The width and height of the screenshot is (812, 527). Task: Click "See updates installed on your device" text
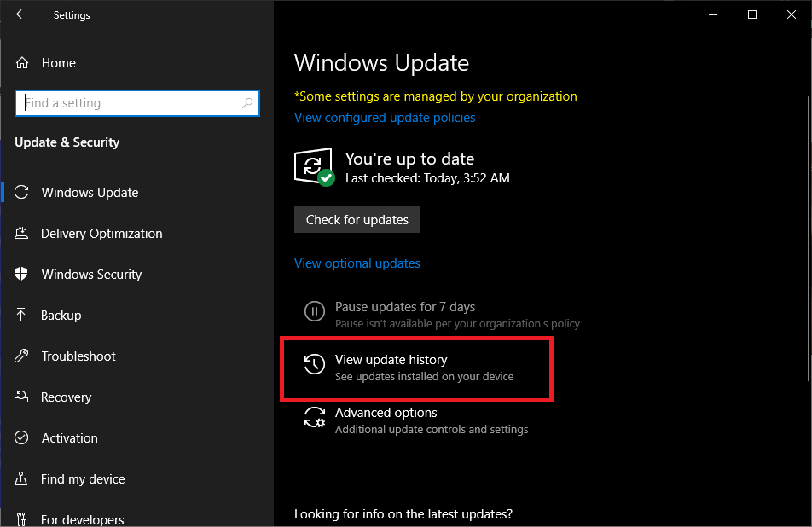pos(424,376)
